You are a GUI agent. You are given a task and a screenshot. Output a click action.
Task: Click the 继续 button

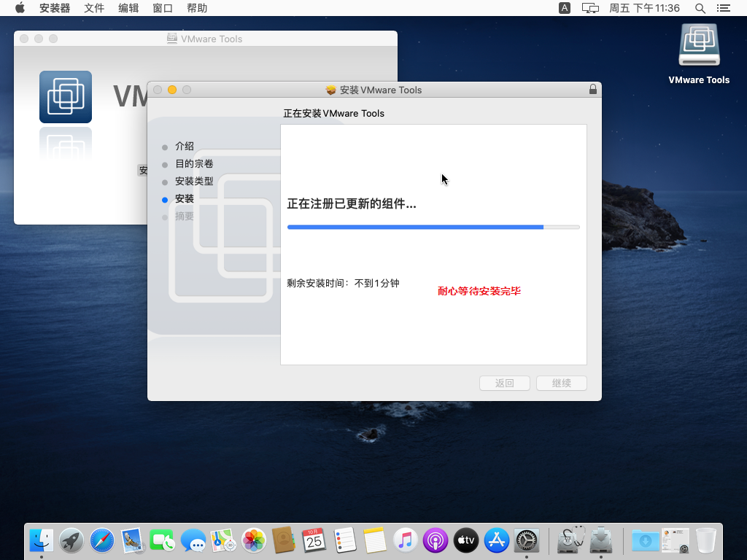click(561, 384)
